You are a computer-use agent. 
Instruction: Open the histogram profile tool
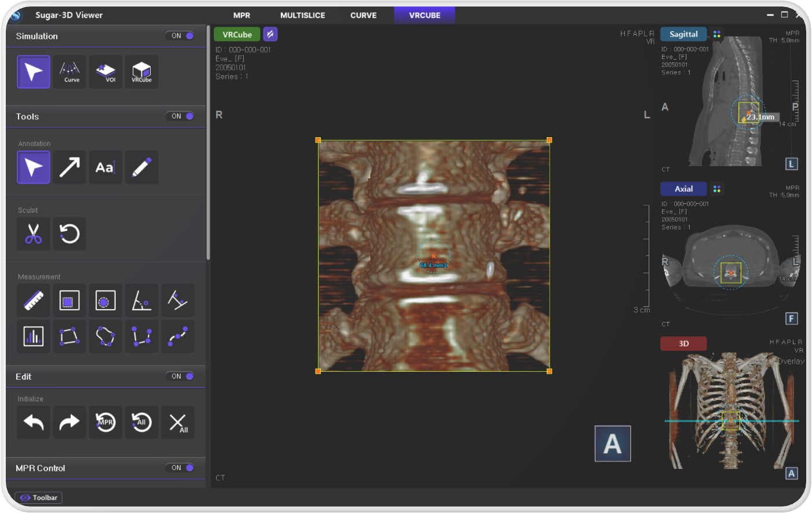click(x=34, y=336)
